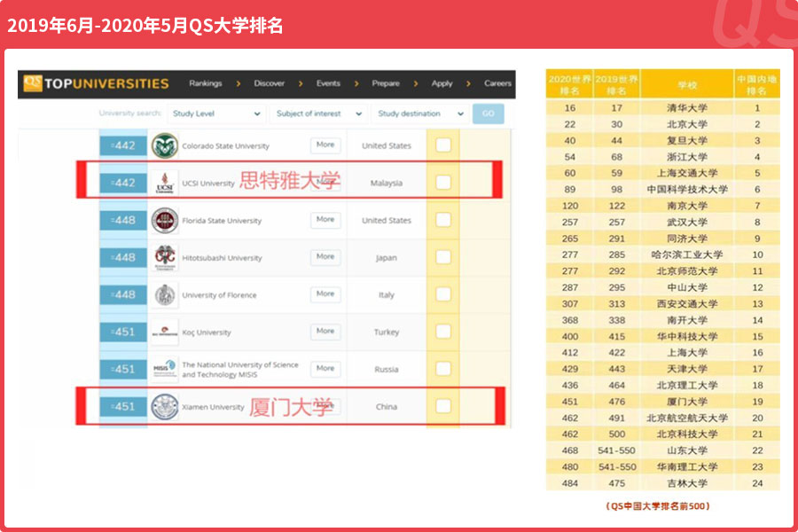Open the Rankings menu

click(206, 83)
